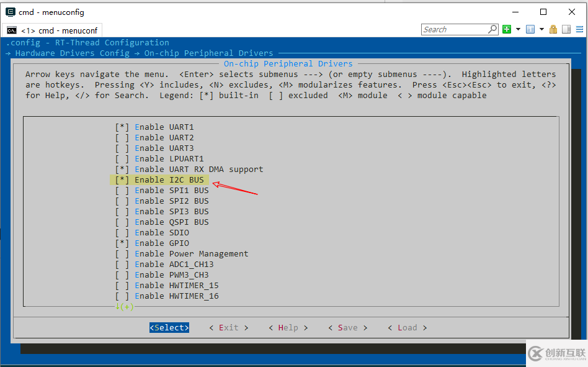Click the ConEmu icon in title bar

11,12
